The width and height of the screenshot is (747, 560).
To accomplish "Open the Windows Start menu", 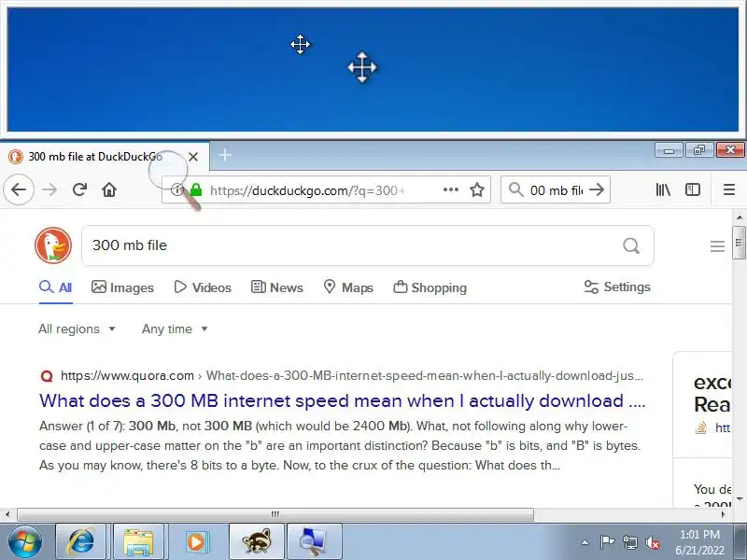I will (25, 541).
